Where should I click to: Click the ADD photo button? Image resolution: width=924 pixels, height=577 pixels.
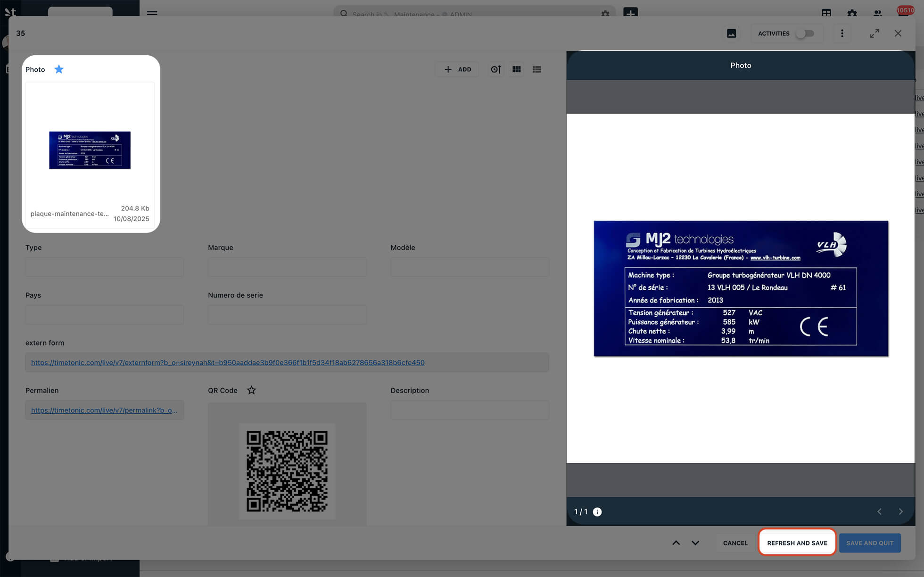(x=457, y=69)
